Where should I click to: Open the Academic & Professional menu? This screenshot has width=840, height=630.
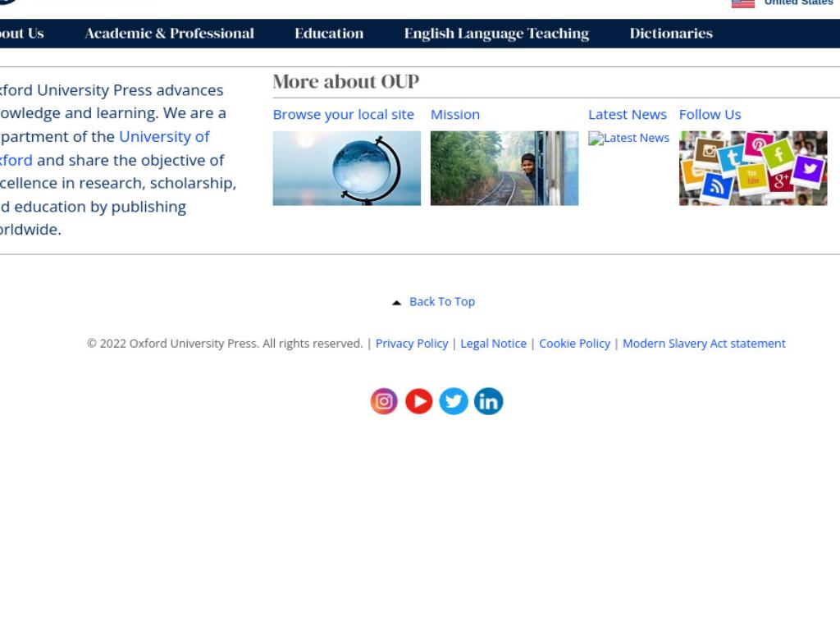tap(169, 33)
